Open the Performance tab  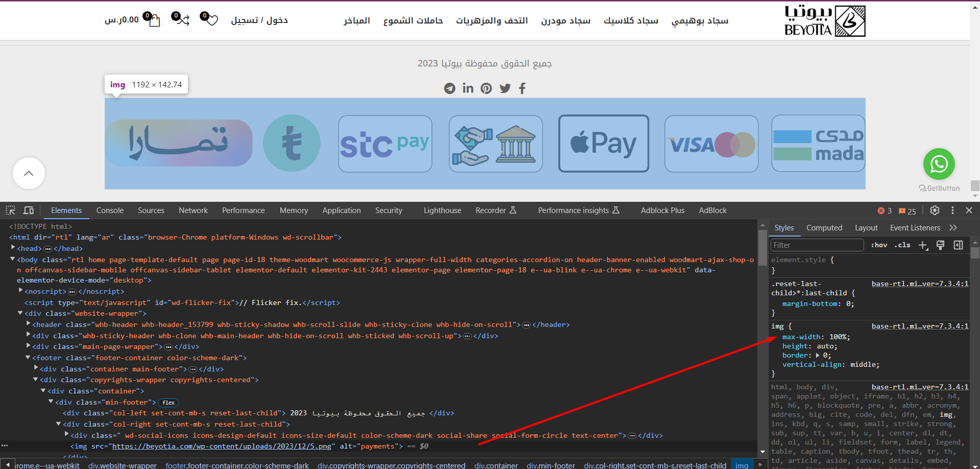coord(244,210)
